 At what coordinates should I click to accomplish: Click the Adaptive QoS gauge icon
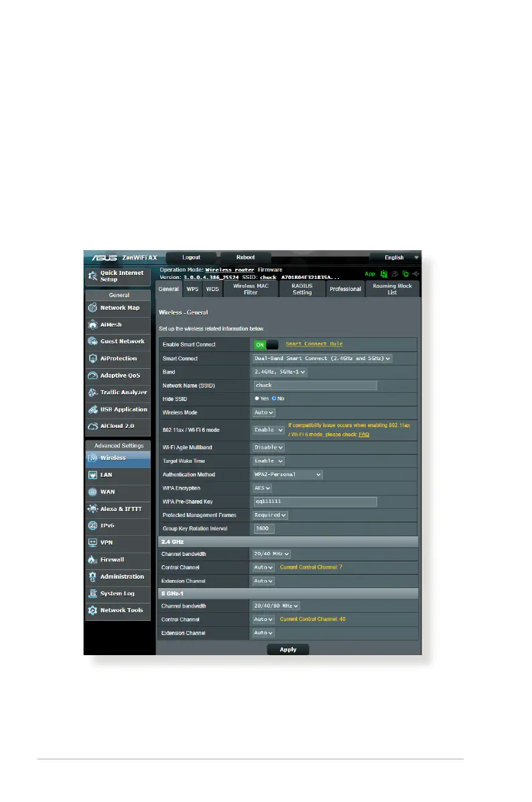[x=92, y=376]
